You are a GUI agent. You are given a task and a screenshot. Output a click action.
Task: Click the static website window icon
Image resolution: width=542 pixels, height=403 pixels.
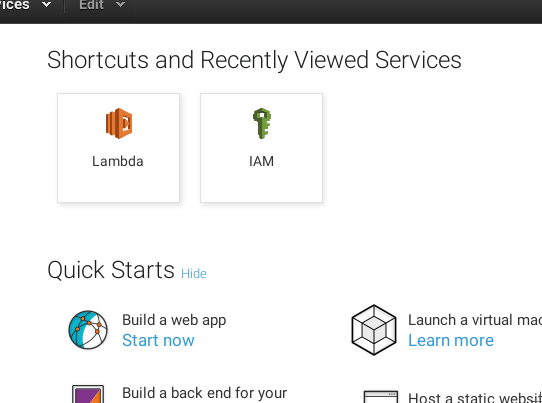pos(381,397)
